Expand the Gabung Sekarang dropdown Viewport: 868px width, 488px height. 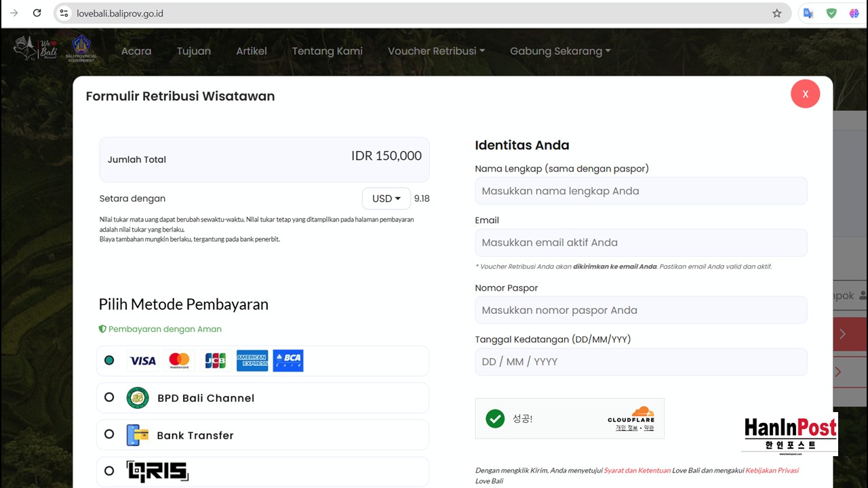[560, 51]
